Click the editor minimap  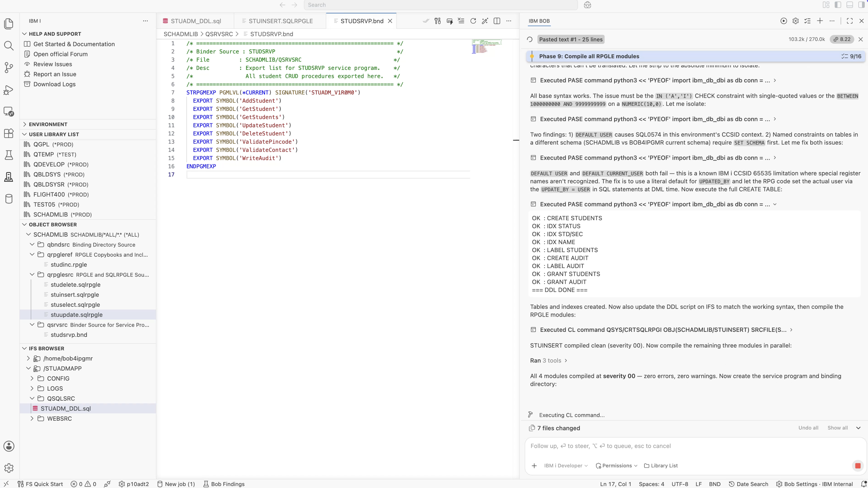[x=487, y=47]
